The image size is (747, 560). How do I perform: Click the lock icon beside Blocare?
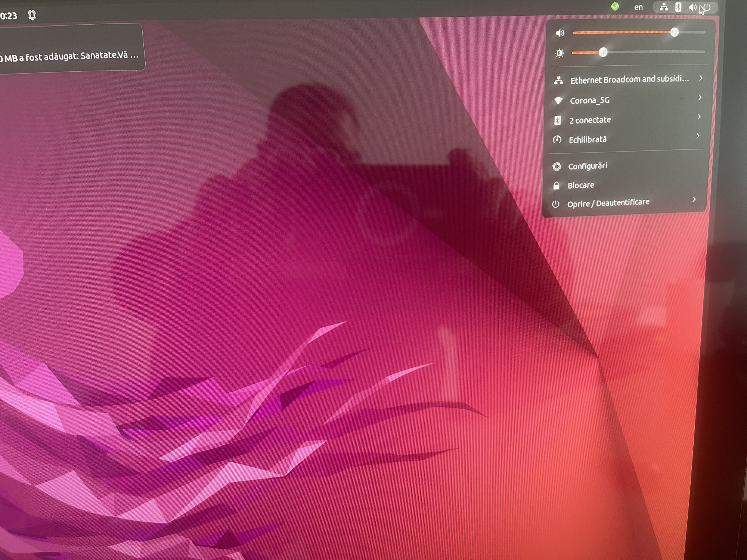tap(556, 186)
